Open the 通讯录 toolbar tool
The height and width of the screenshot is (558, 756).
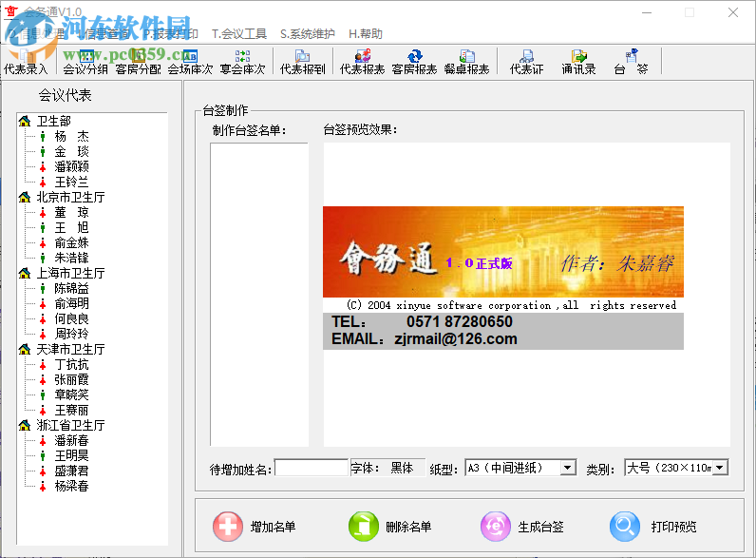click(578, 62)
